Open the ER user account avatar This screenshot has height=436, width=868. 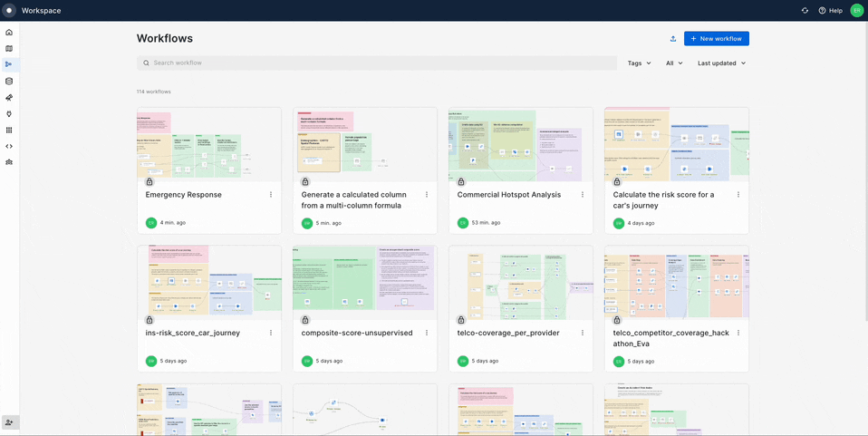[856, 11]
